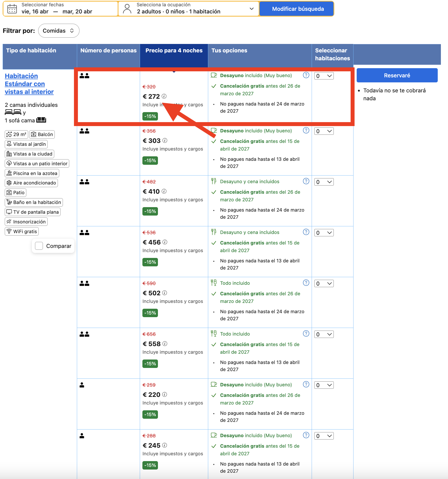
Task: Click info icon next to € 456 price
Action: pos(165,242)
